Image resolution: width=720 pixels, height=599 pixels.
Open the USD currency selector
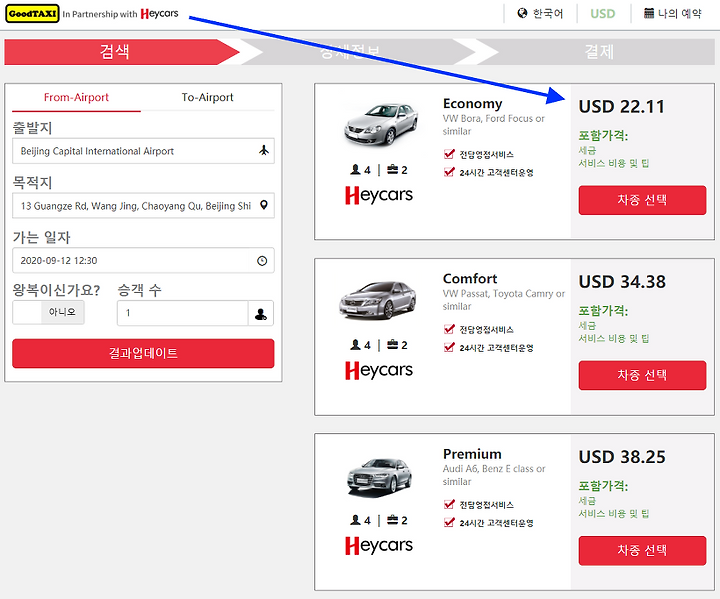coord(602,13)
